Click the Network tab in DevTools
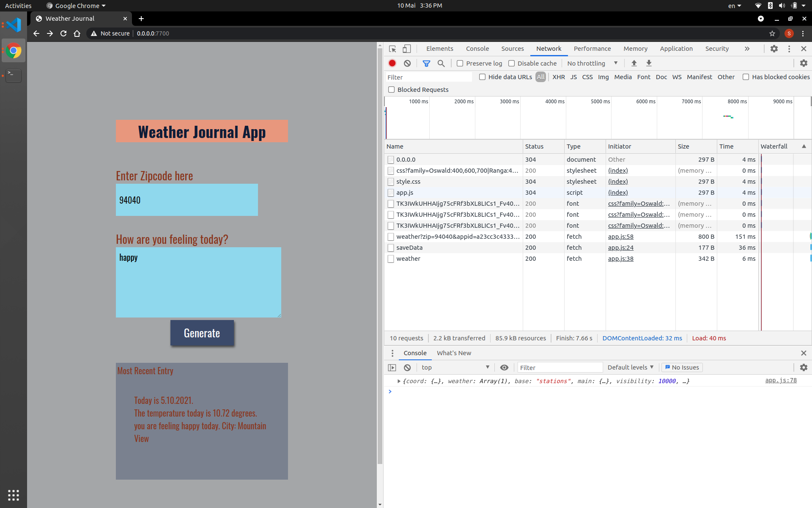The width and height of the screenshot is (812, 508). [x=549, y=49]
